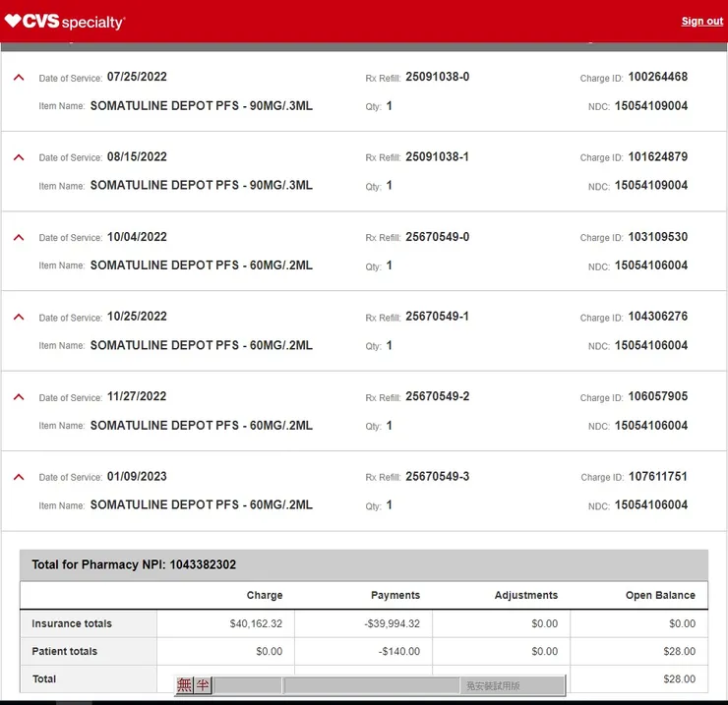Select Charge ID 104306276
This screenshot has height=705, width=728.
(658, 317)
